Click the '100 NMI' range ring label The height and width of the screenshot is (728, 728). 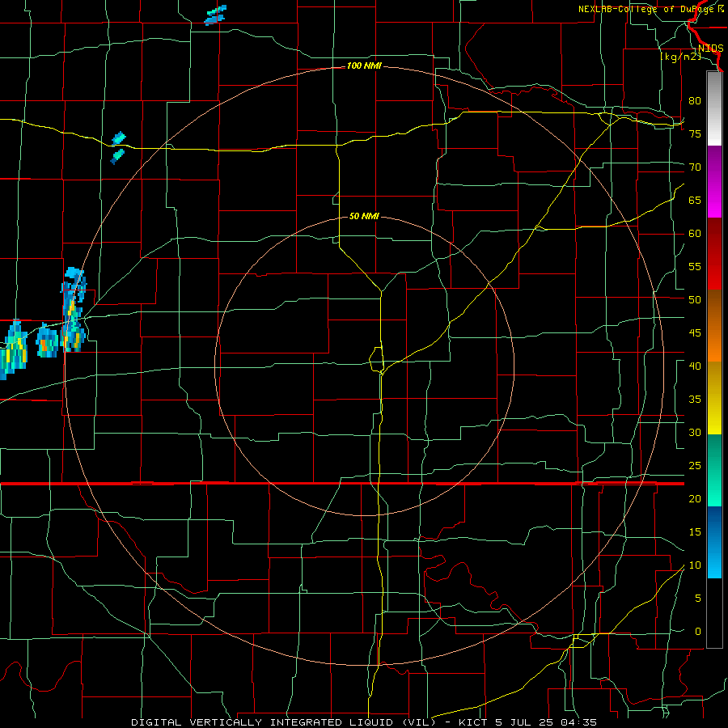364,66
